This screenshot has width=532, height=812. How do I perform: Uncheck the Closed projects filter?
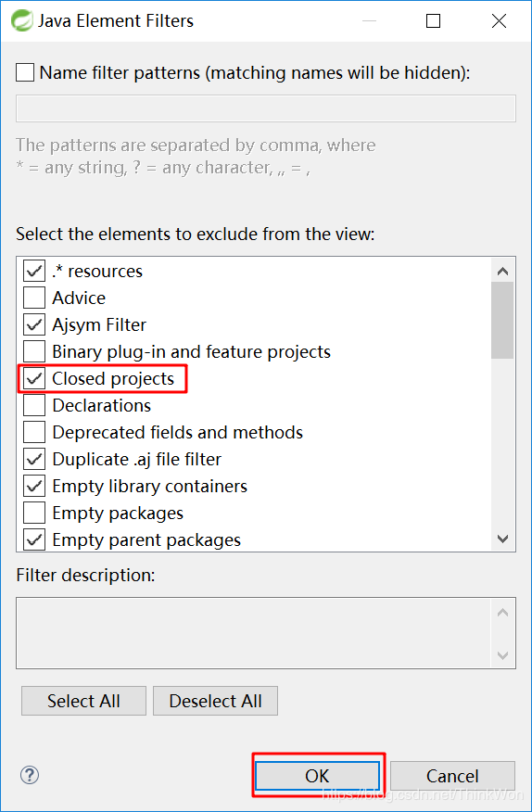coord(34,378)
